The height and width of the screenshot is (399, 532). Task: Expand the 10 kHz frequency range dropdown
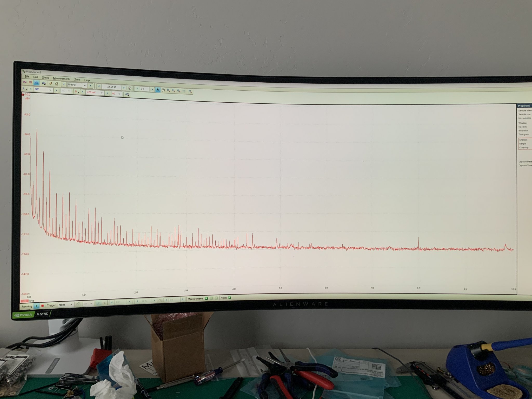(84, 85)
